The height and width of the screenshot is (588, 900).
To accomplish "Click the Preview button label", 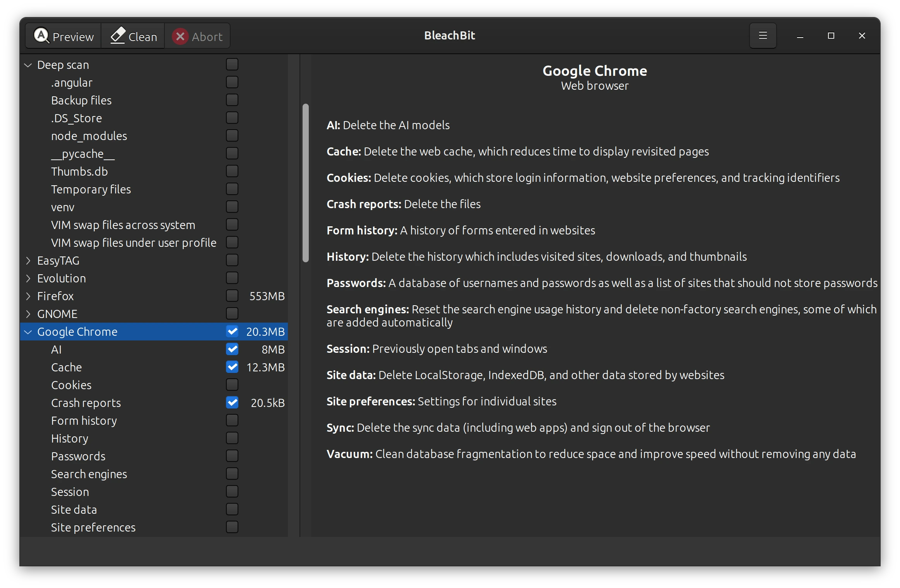I will (x=73, y=37).
